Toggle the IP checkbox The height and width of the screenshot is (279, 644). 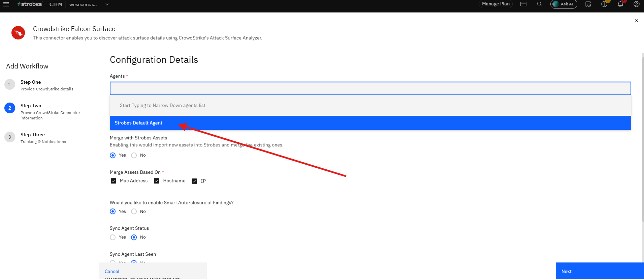click(x=194, y=181)
